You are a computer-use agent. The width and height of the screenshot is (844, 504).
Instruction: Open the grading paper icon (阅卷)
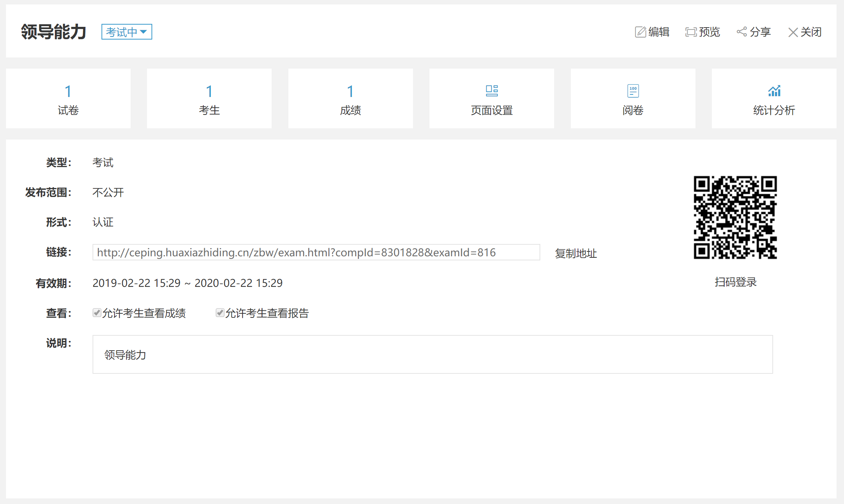click(633, 91)
